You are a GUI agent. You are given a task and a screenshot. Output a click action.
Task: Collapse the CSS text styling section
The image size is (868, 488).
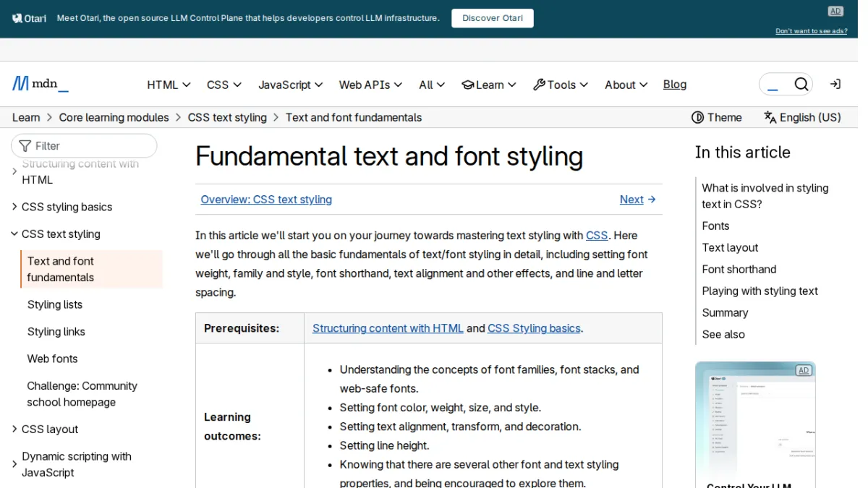point(56,234)
